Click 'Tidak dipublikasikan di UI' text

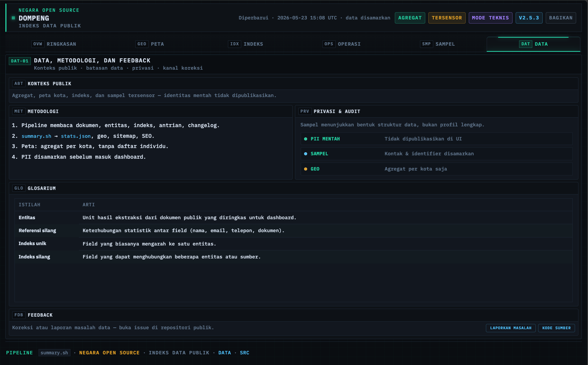pyautogui.click(x=423, y=139)
